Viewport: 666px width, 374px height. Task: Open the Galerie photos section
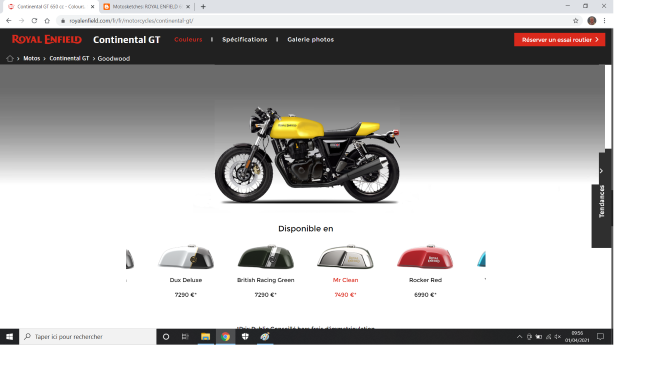point(310,39)
